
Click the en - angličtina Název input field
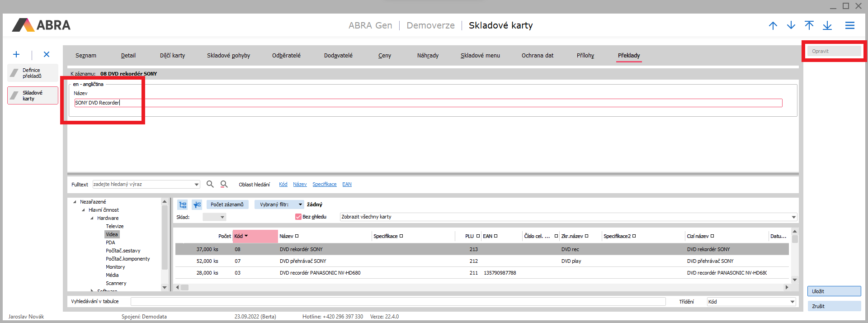click(x=428, y=103)
